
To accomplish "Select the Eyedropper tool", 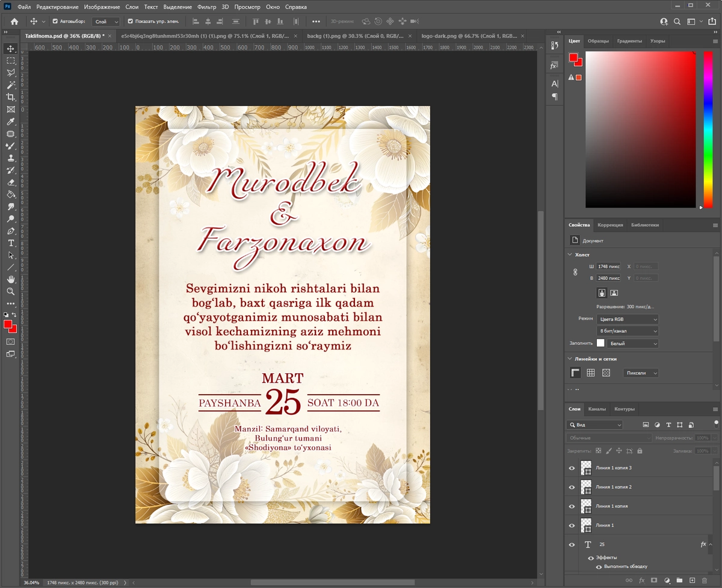I will tap(10, 121).
